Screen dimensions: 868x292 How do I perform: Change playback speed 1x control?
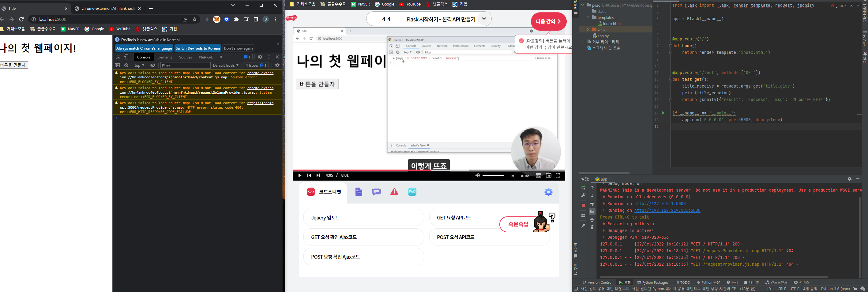point(512,176)
